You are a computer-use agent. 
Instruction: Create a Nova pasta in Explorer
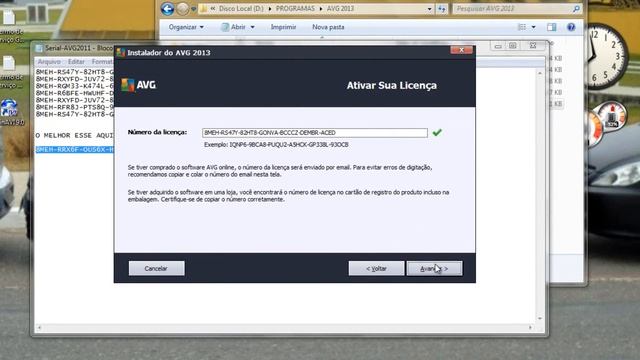pyautogui.click(x=328, y=27)
